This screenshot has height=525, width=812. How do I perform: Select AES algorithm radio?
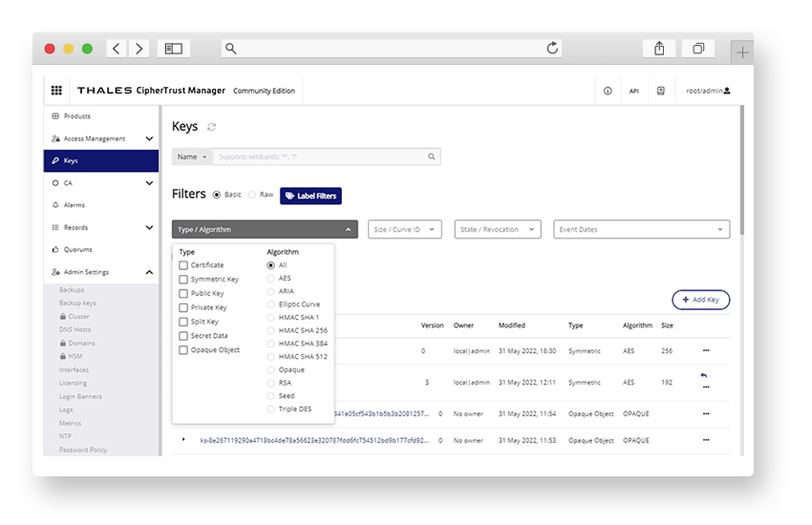pyautogui.click(x=271, y=279)
